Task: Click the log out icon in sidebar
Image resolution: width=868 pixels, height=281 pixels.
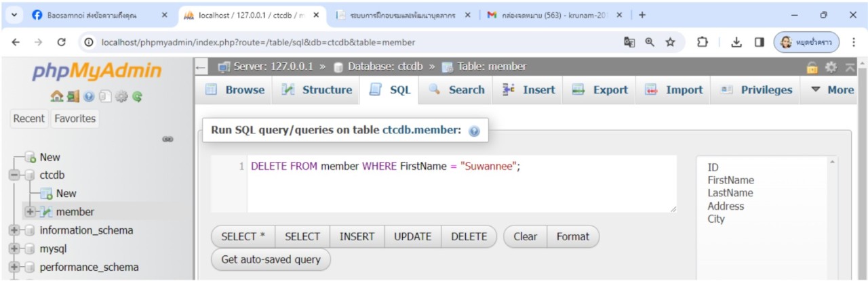Action: coord(73,97)
